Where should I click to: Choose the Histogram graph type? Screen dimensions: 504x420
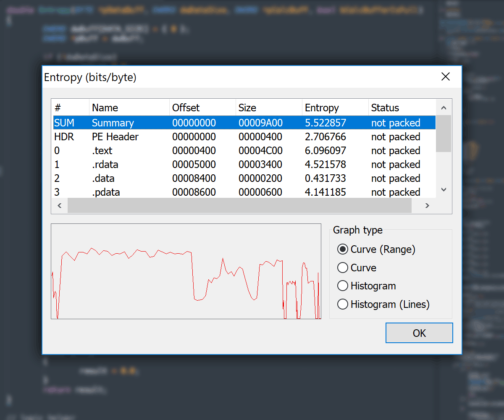coord(343,286)
